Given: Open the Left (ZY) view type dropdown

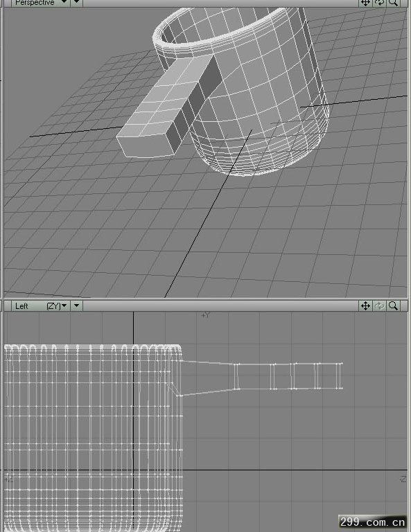Looking at the screenshot, I should tap(41, 305).
